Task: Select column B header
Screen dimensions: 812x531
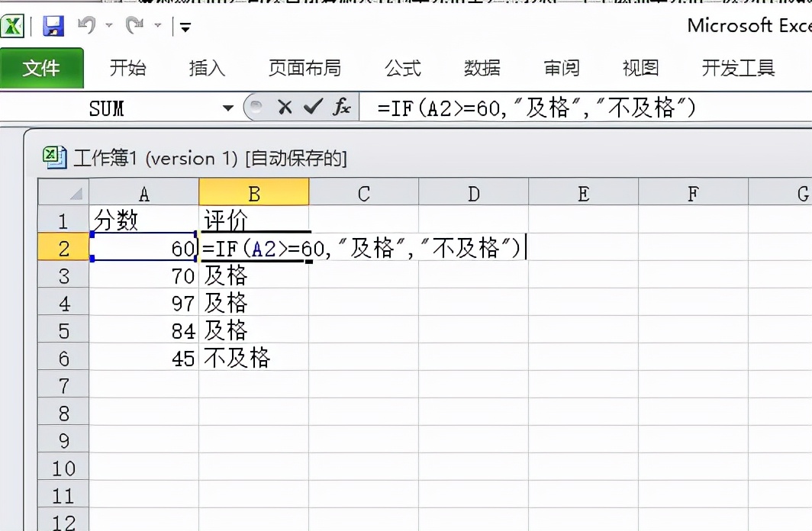Action: click(253, 193)
